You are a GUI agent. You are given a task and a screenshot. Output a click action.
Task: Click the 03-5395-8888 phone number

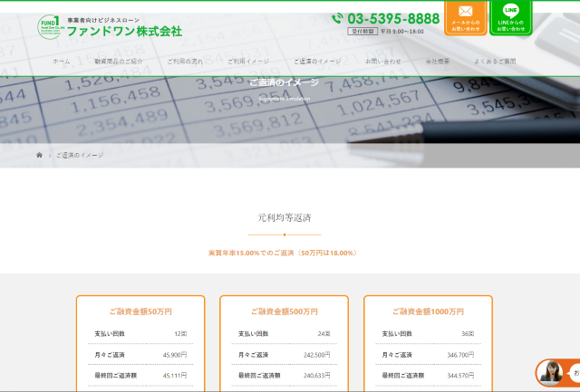pos(392,18)
